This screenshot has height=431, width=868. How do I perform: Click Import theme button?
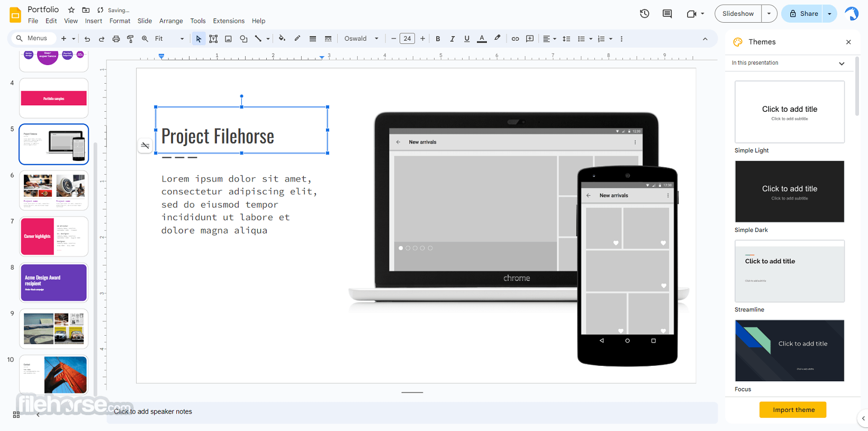click(x=793, y=410)
